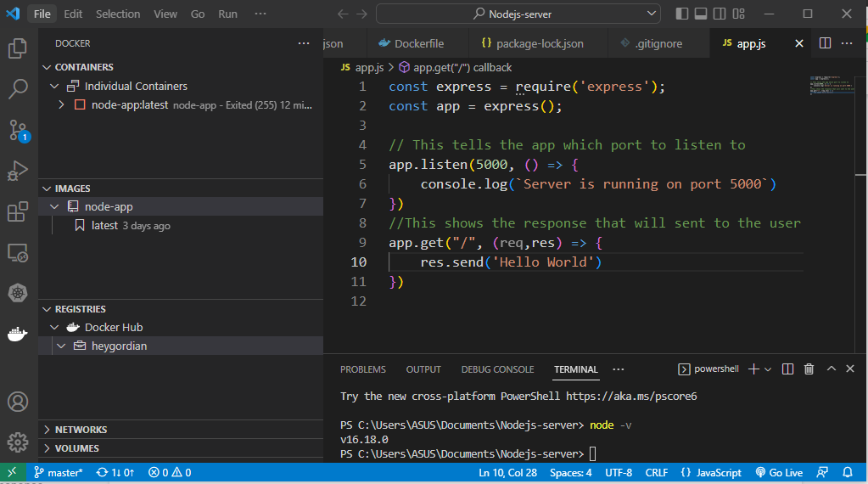Open Source Control view with badge
The image size is (868, 484).
pos(18,130)
